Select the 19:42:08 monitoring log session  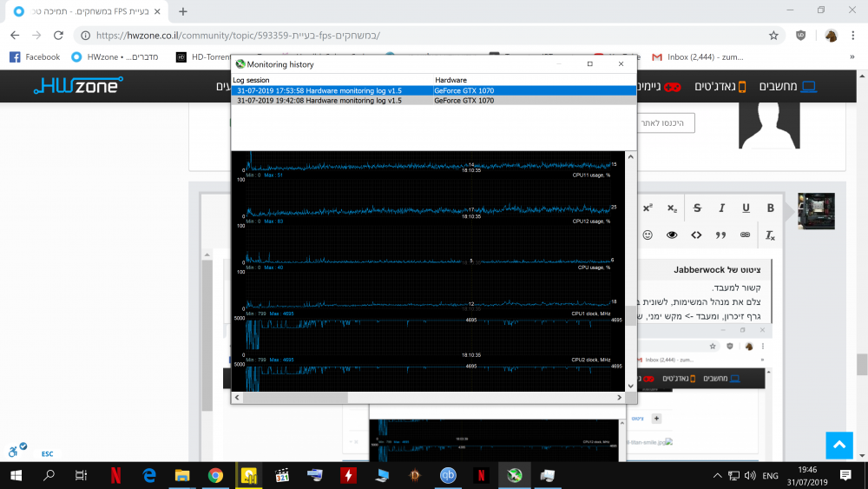tap(433, 101)
